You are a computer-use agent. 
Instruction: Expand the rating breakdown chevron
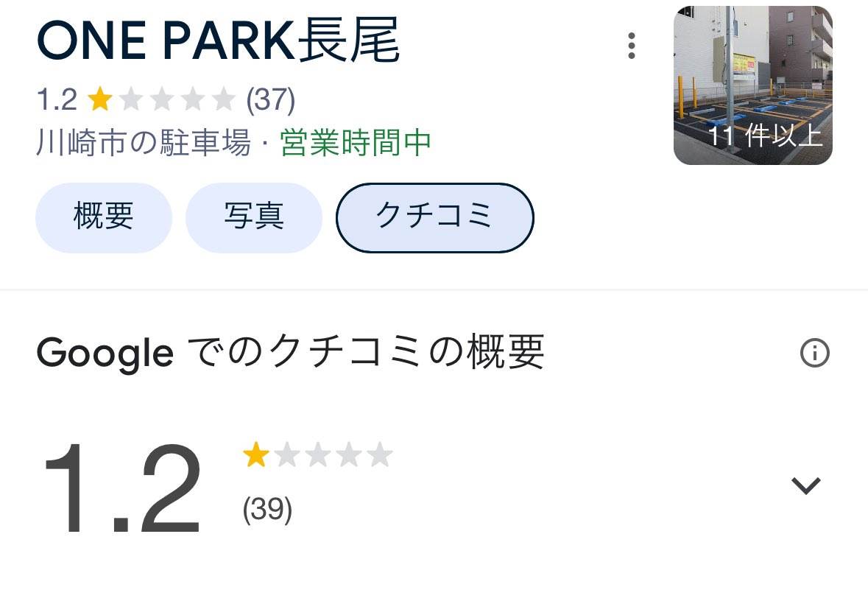pos(806,486)
